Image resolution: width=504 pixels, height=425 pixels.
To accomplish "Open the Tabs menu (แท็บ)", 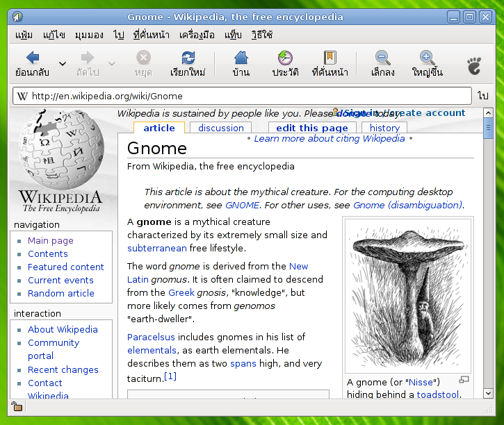I will point(233,35).
